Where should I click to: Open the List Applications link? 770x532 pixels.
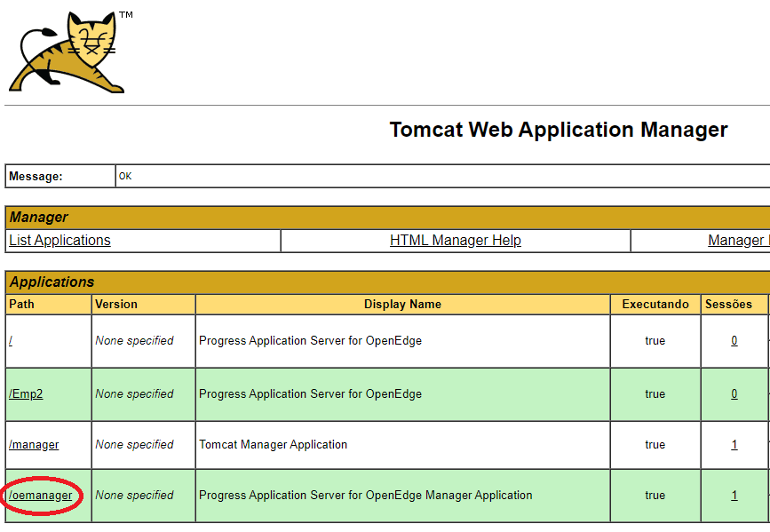60,240
